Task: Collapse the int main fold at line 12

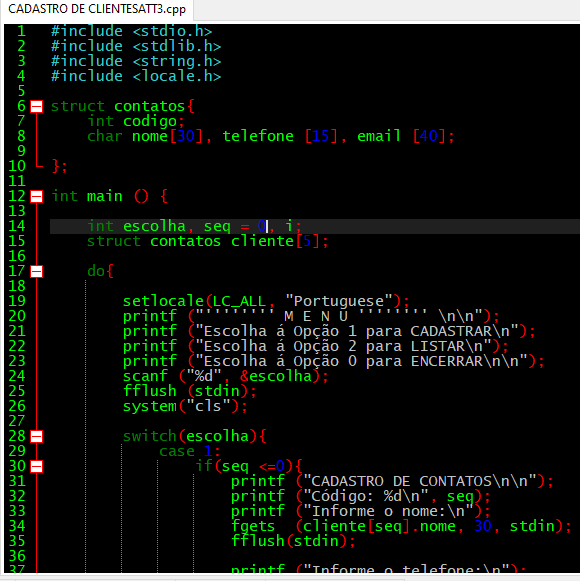Action: (x=36, y=196)
